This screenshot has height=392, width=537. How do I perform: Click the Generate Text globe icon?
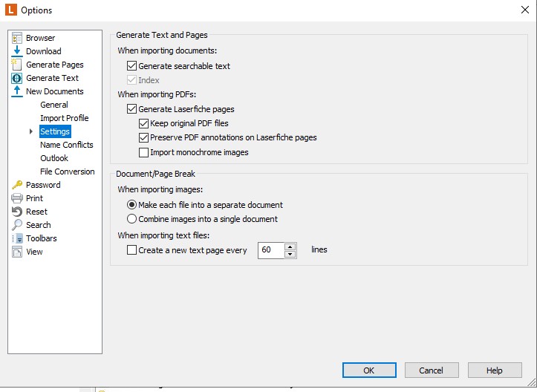tap(17, 78)
